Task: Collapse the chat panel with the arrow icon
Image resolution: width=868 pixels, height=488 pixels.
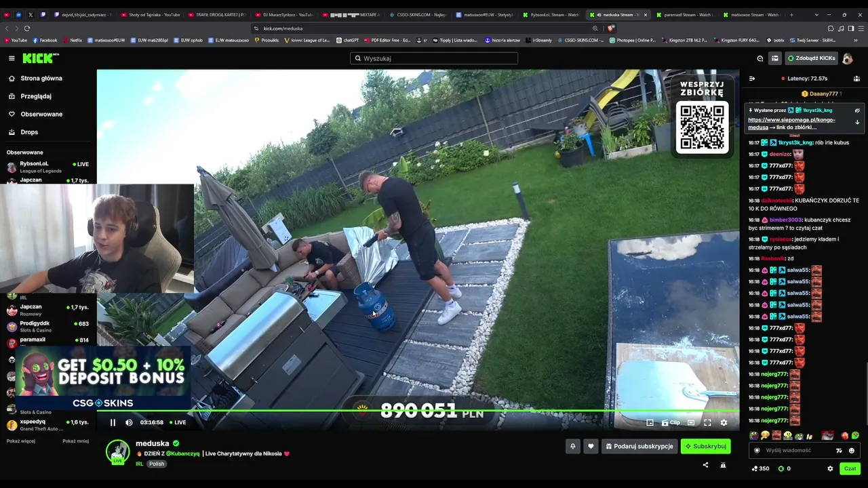Action: (751, 79)
